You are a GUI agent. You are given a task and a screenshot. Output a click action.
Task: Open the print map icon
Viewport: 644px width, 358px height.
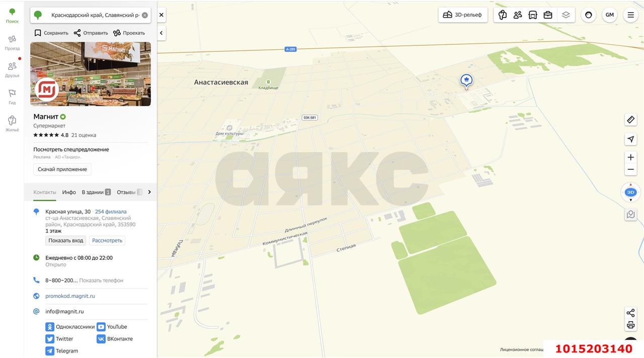tap(630, 324)
